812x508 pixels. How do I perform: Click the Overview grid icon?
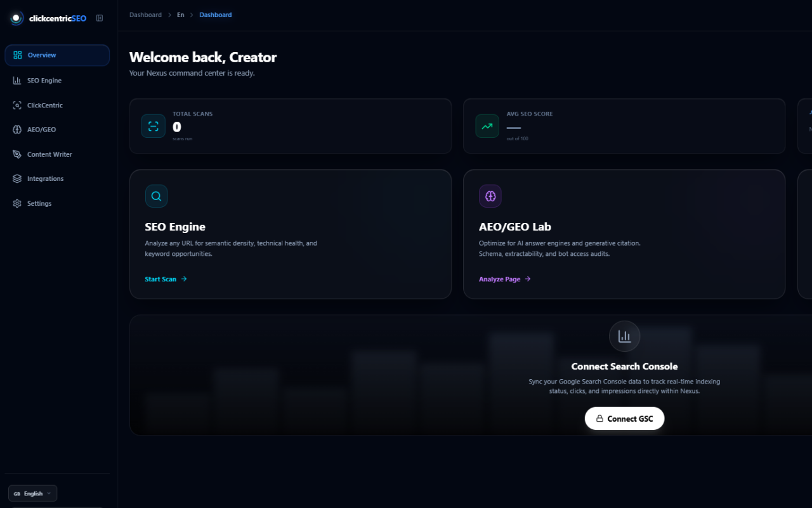pyautogui.click(x=18, y=55)
